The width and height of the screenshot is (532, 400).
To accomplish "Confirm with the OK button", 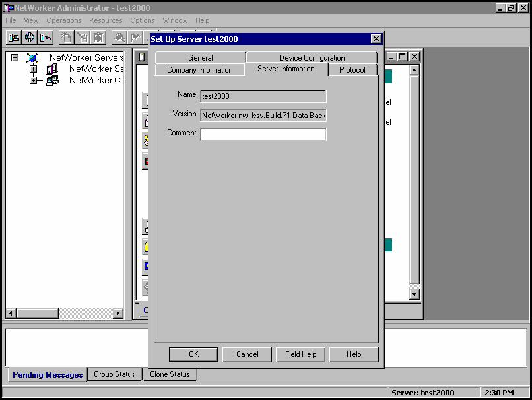I will [193, 354].
